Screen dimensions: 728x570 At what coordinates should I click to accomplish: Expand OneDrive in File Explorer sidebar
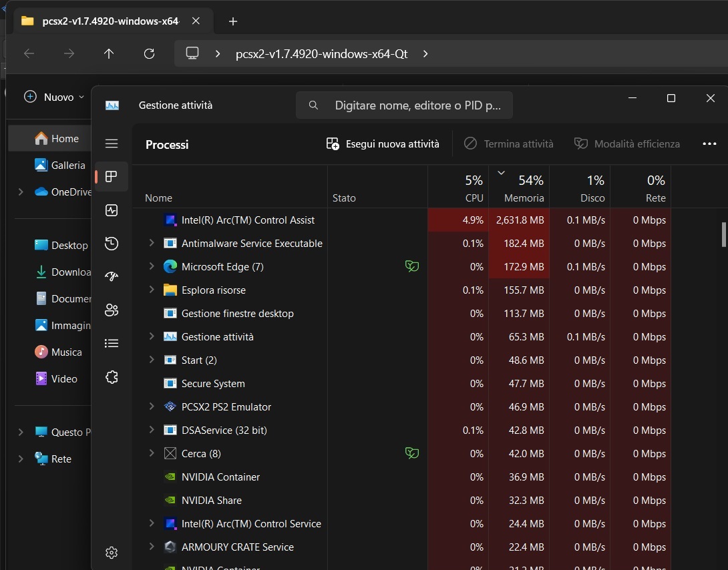[21, 192]
